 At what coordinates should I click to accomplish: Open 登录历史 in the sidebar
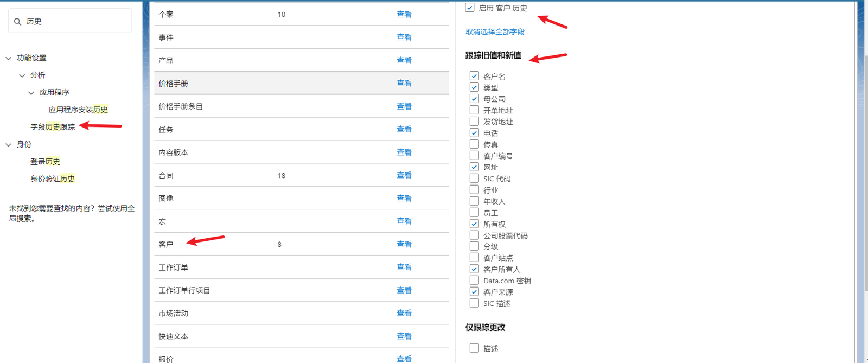45,162
